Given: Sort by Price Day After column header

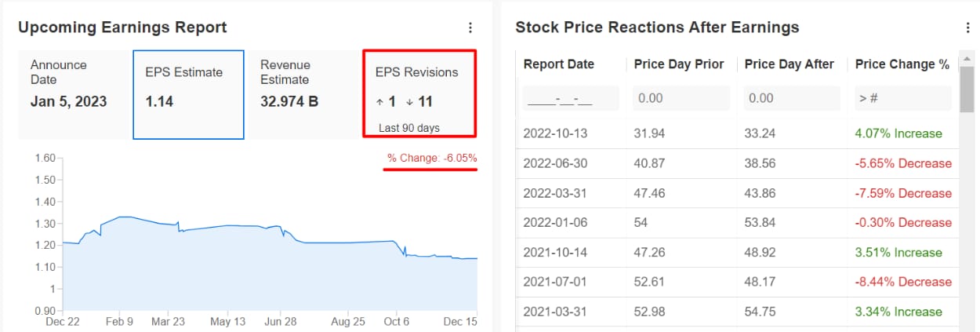Looking at the screenshot, I should (789, 64).
